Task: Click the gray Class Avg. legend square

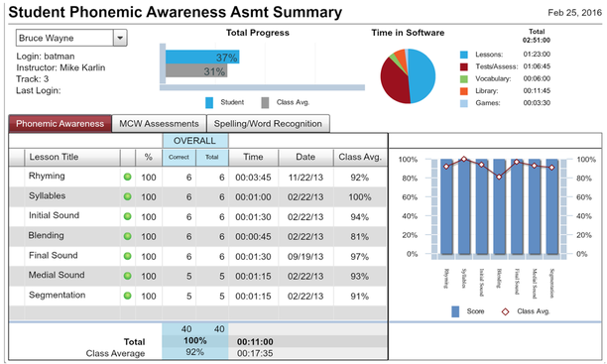Action: click(265, 102)
